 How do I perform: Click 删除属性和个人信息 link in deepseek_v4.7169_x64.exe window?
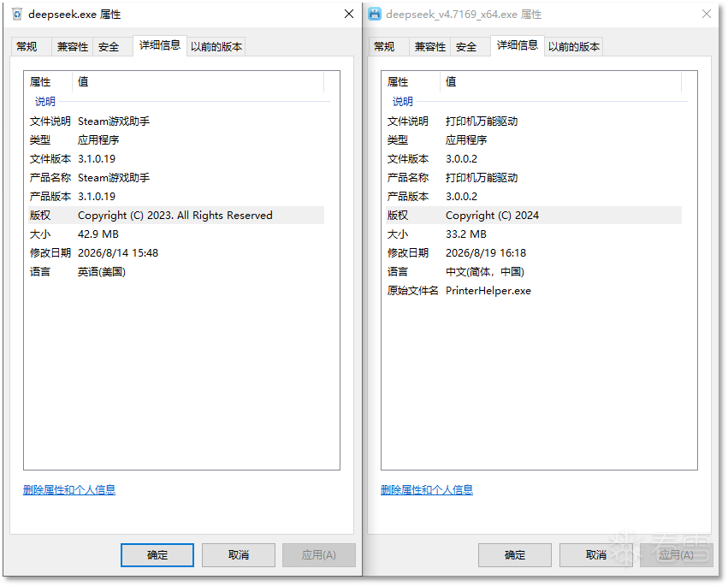[427, 490]
